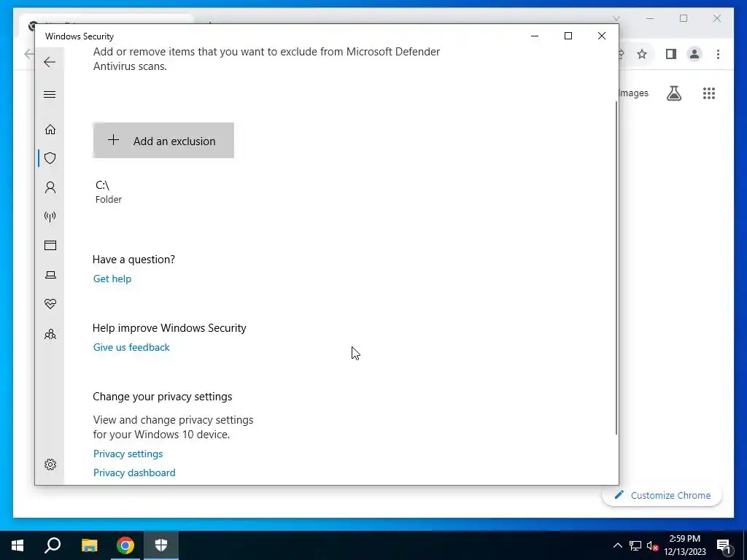Viewport: 747px width, 560px height.
Task: Open File Explorer from taskbar
Action: click(89, 545)
